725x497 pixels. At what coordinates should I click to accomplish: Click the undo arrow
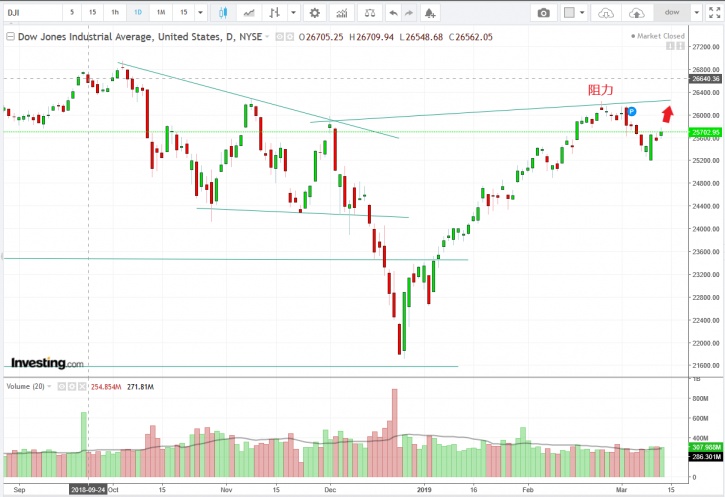(x=393, y=13)
